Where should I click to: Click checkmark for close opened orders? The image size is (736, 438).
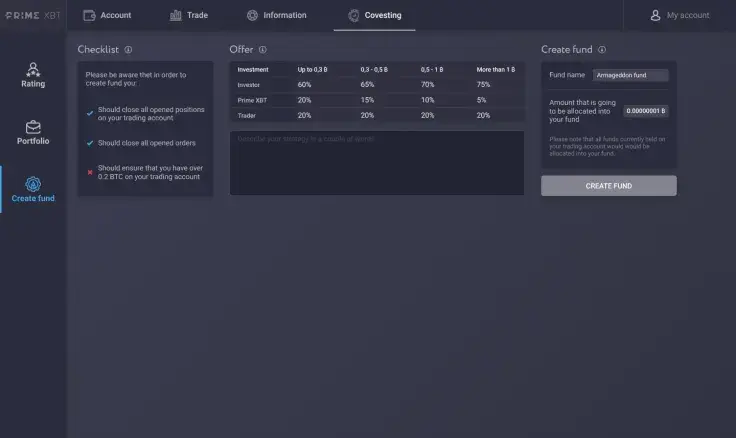90,143
